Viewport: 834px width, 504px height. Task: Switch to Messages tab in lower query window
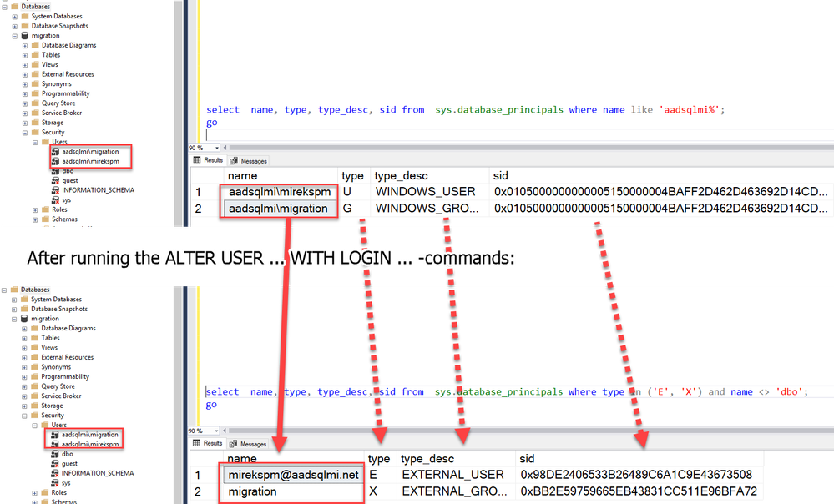pos(248,443)
